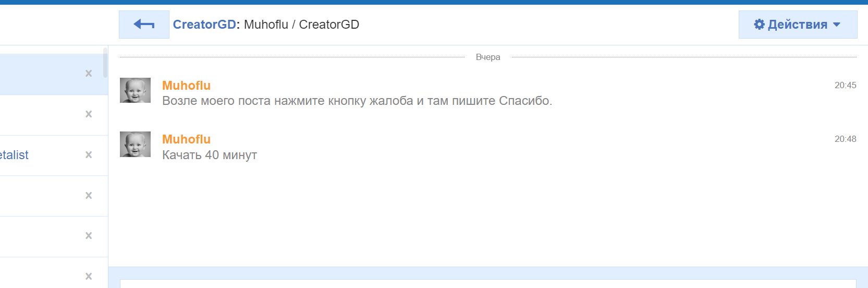
Task: Click conversation title 'Muhoflu / CreatorGD'
Action: pyautogui.click(x=301, y=25)
